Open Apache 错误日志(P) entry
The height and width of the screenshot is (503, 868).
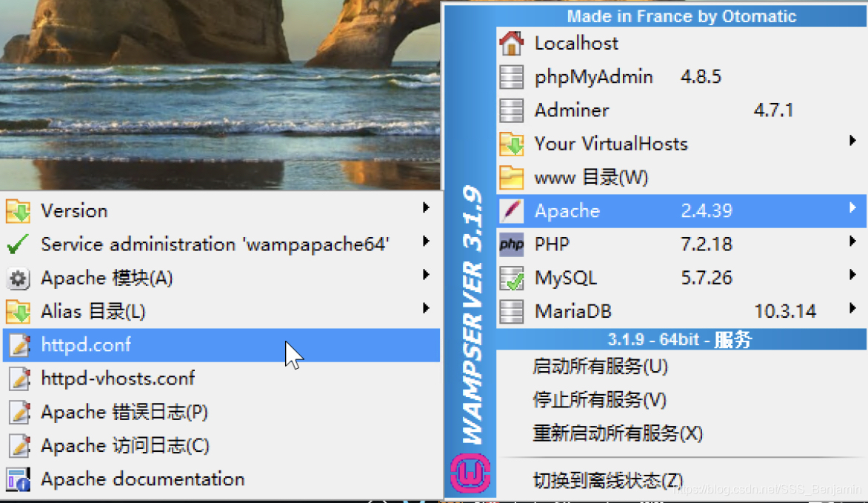click(x=221, y=412)
